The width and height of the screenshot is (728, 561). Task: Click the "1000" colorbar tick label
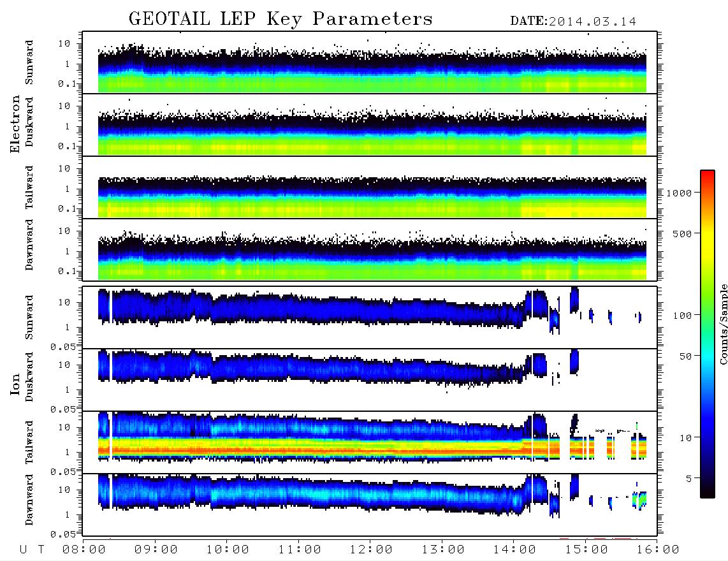point(679,193)
